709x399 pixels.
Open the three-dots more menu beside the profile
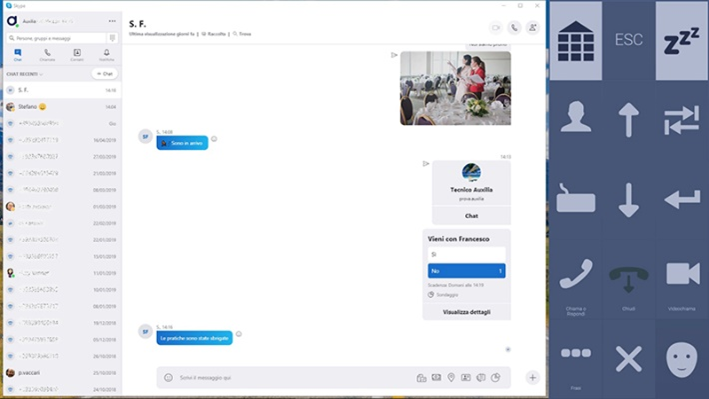[112, 21]
